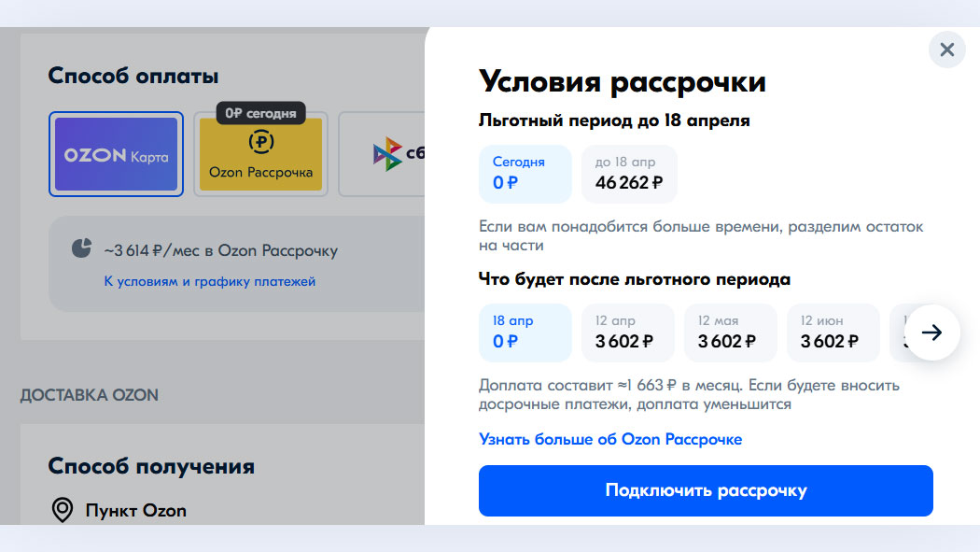Select the Ozon Карта payment method
The width and height of the screenshot is (980, 552).
tap(116, 155)
